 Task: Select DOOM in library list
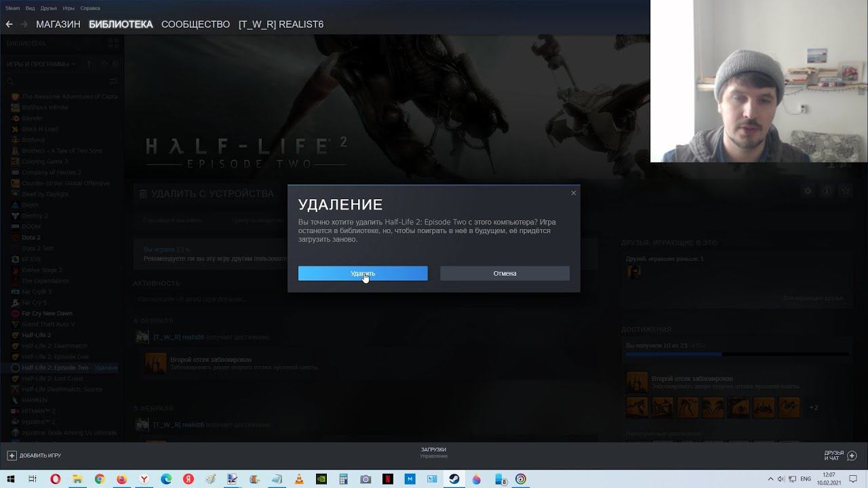31,226
